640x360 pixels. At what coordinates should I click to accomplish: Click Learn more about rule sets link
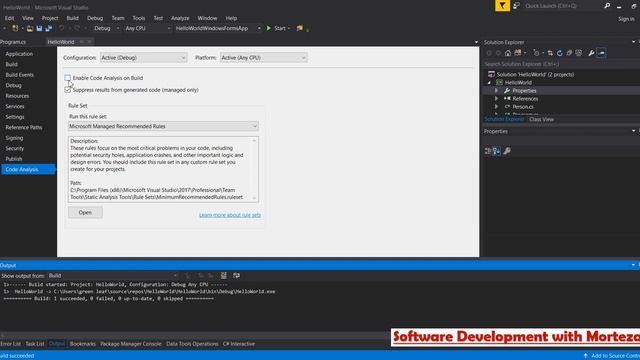(230, 215)
